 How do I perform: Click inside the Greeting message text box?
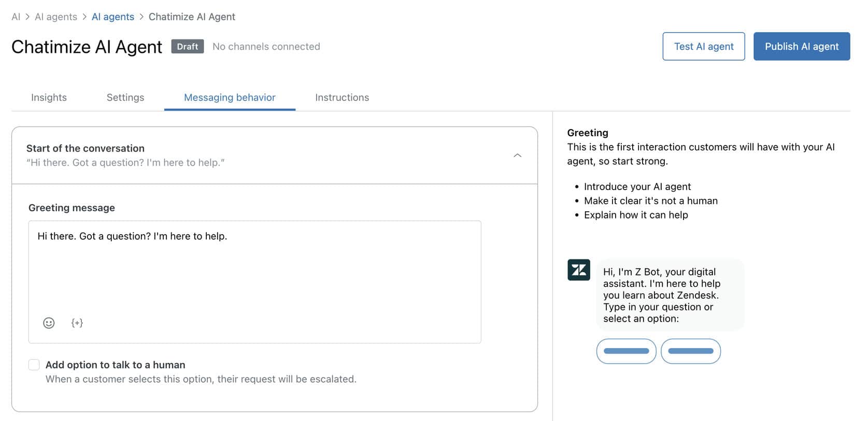[x=254, y=269]
